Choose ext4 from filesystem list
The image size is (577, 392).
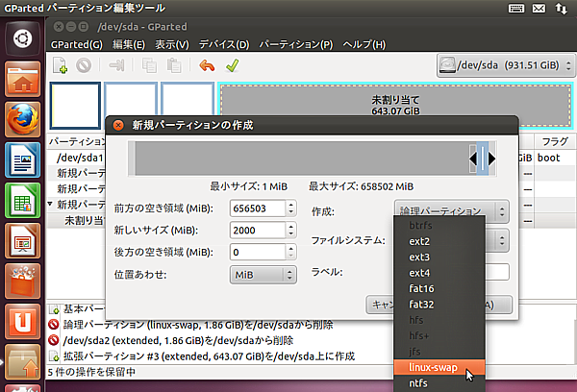(439, 273)
